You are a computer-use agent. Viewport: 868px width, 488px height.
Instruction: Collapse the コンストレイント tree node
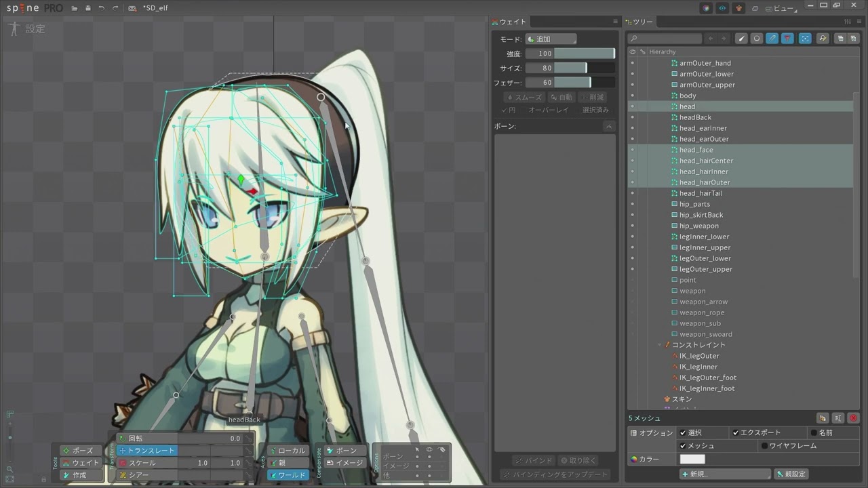coord(660,345)
